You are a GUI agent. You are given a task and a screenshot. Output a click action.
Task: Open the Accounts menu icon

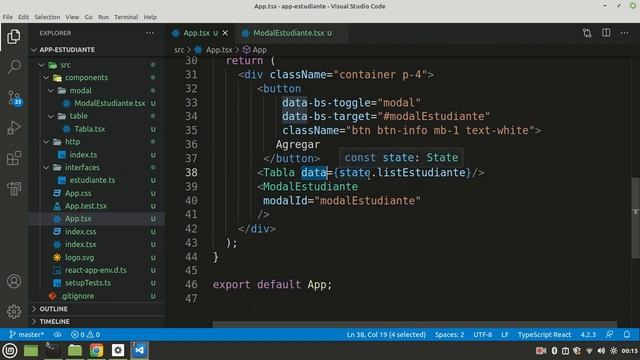pyautogui.click(x=14, y=281)
